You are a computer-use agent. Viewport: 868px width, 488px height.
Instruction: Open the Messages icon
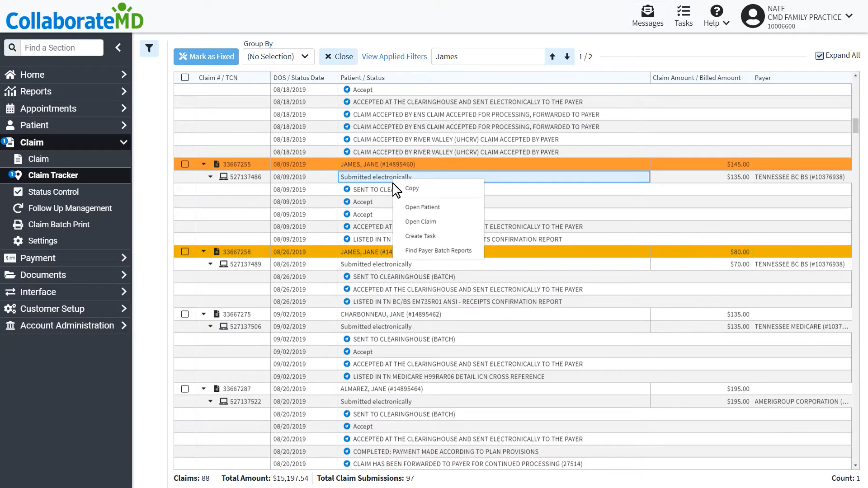[647, 16]
